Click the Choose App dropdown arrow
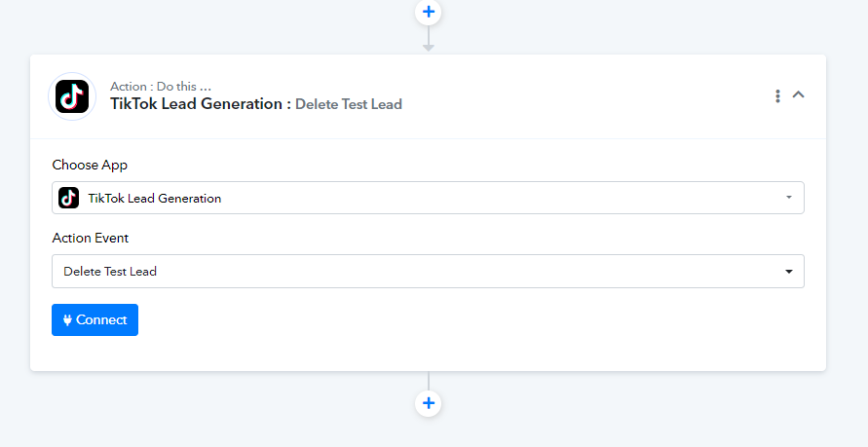Viewport: 868px width, 447px height. point(789,198)
